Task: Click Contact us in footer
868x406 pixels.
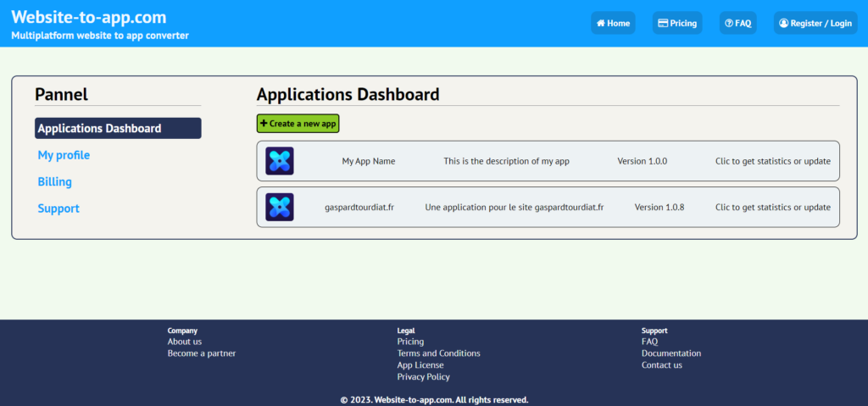Action: tap(662, 365)
